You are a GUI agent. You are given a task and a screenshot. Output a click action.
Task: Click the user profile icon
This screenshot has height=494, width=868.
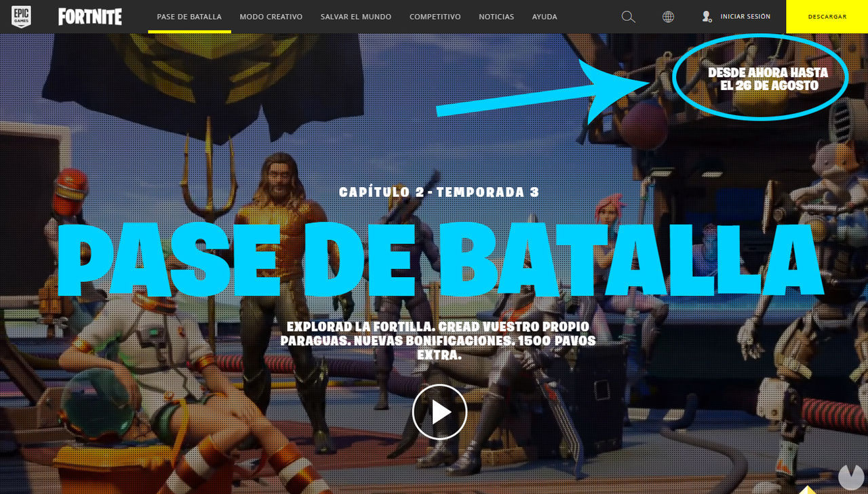[707, 17]
